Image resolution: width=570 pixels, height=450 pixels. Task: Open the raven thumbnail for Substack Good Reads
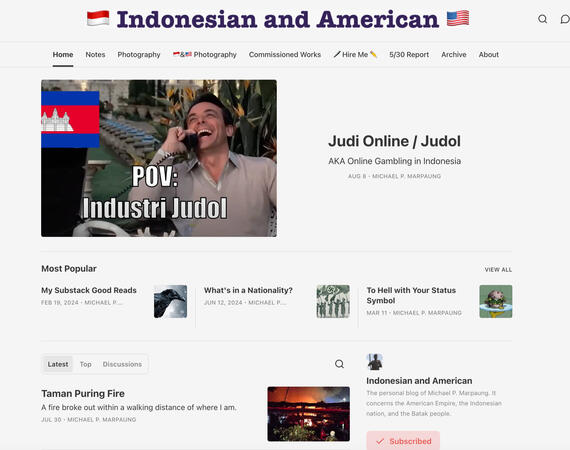tap(170, 301)
